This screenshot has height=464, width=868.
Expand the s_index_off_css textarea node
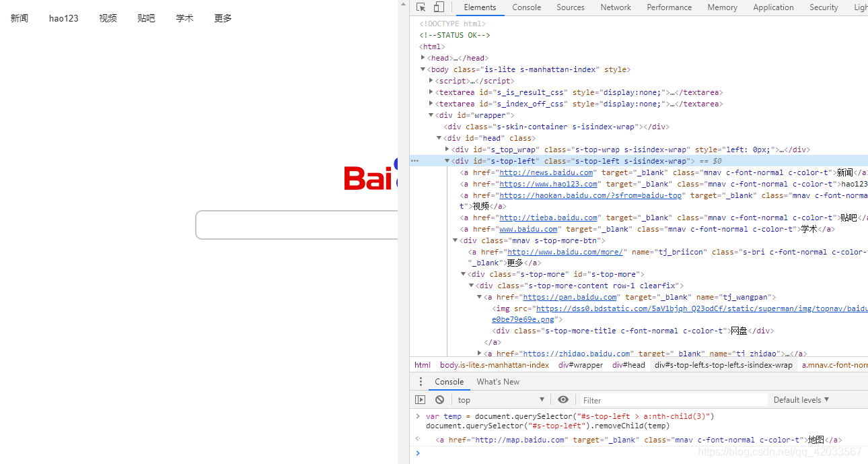tap(431, 104)
